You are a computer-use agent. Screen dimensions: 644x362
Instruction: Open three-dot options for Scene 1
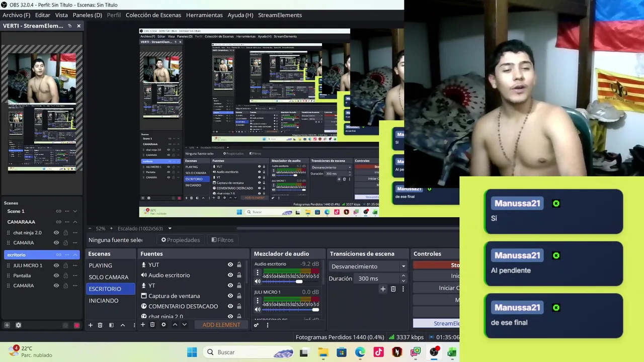(x=67, y=211)
